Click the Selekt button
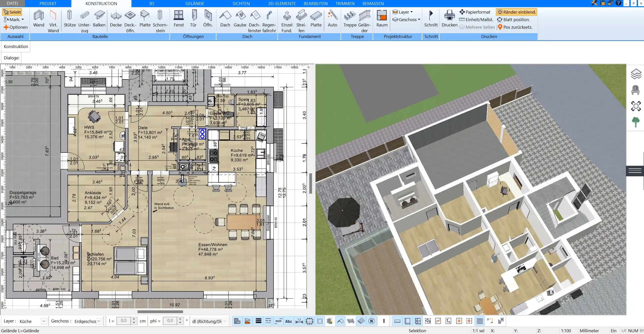The height and width of the screenshot is (334, 644). pos(12,12)
